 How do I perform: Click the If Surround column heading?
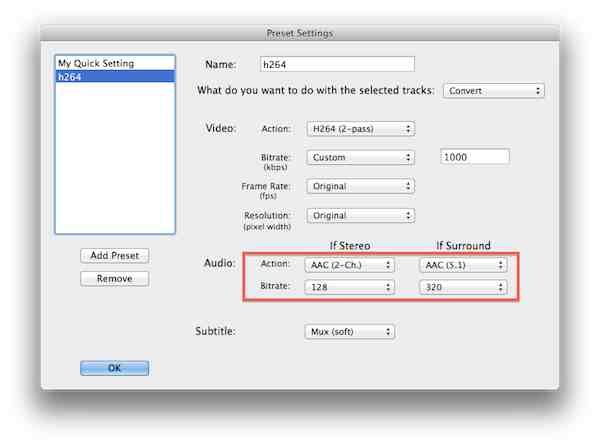click(x=463, y=245)
